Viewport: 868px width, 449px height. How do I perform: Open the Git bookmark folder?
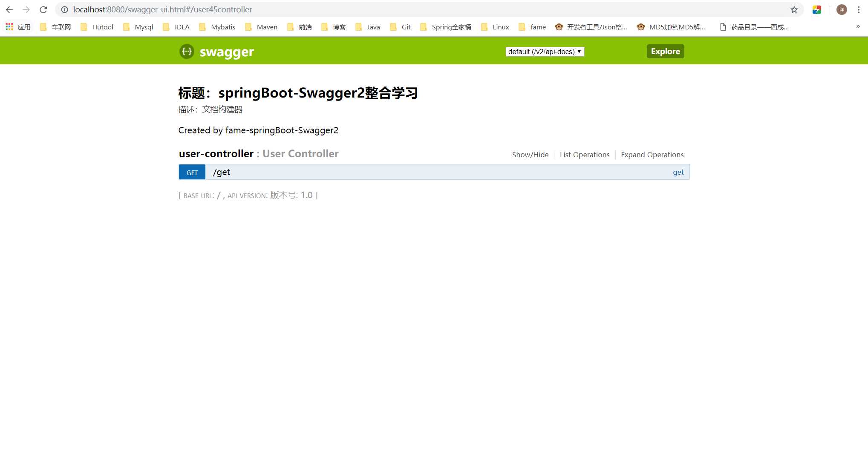400,27
